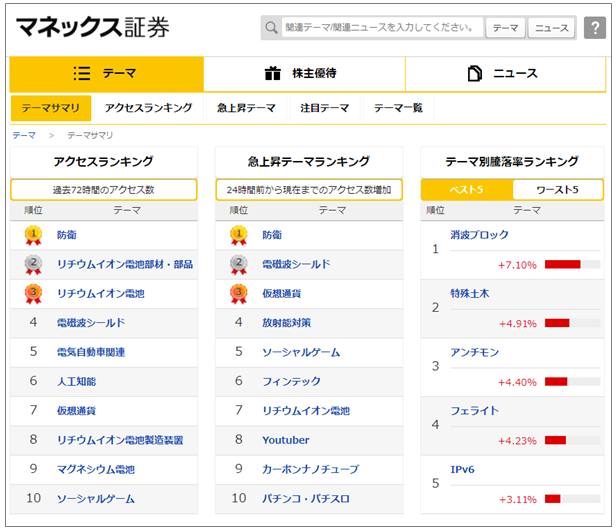Open the 電気自動車関連 theme link
Viewport: 616px width, 530px height.
point(91,352)
